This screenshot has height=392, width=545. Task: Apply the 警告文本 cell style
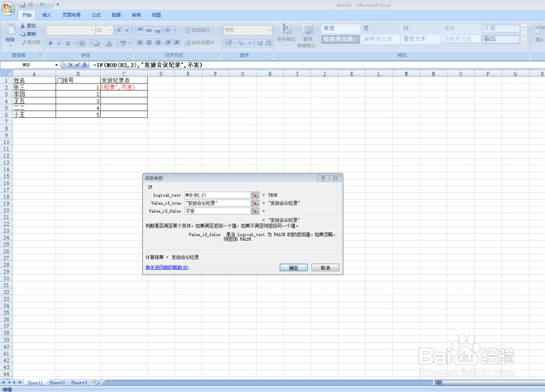click(x=421, y=39)
